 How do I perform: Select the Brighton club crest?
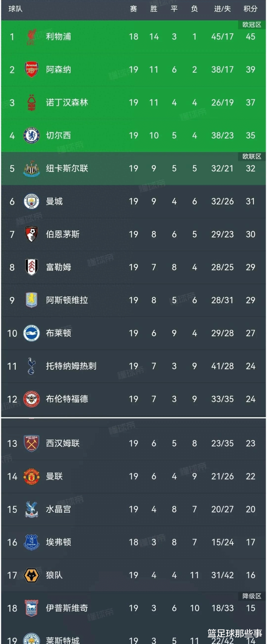point(32,333)
